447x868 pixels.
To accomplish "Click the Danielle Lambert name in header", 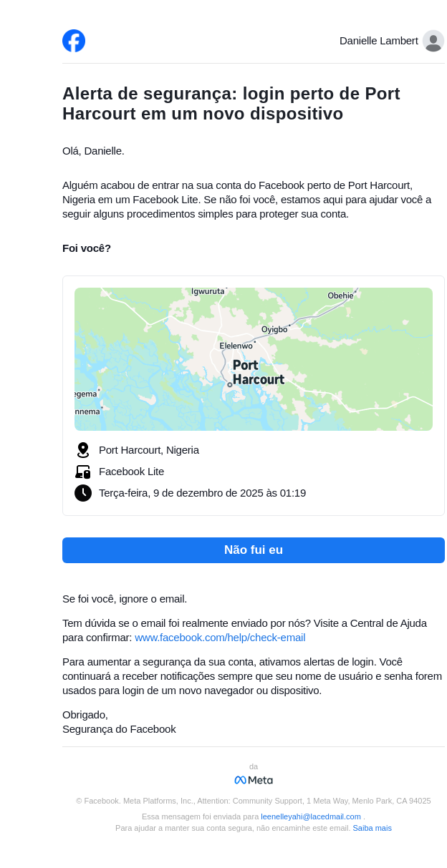I will click(378, 41).
